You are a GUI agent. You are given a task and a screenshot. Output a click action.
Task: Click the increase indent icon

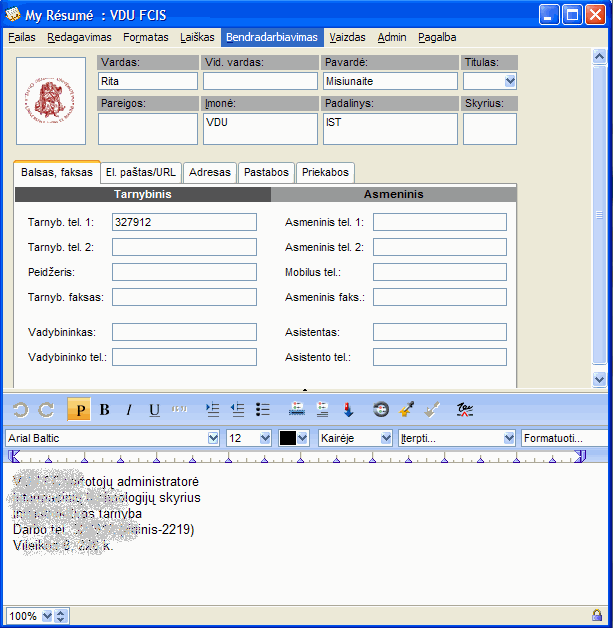tap(211, 410)
